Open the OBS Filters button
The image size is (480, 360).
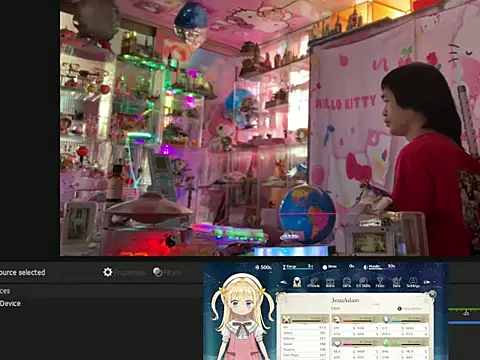coord(167,272)
